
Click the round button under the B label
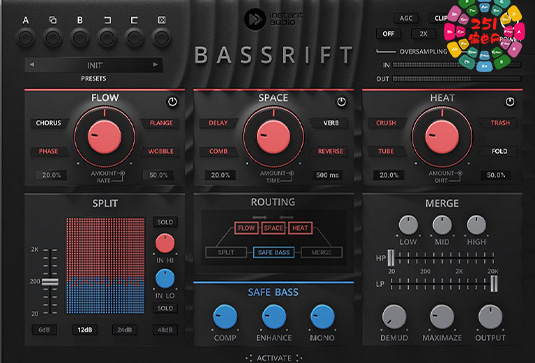coord(79,38)
